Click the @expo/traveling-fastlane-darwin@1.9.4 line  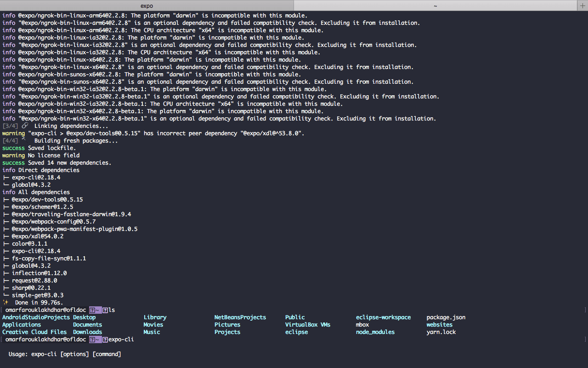point(67,214)
